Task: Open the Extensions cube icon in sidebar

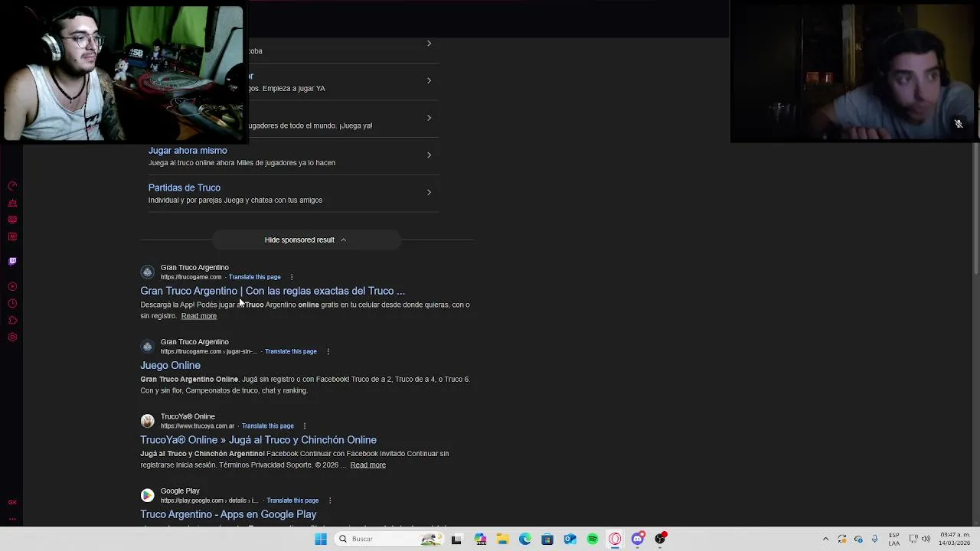Action: tap(12, 320)
